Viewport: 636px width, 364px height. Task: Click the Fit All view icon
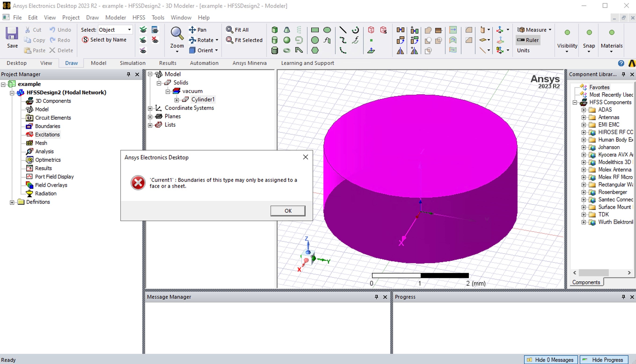coord(230,30)
